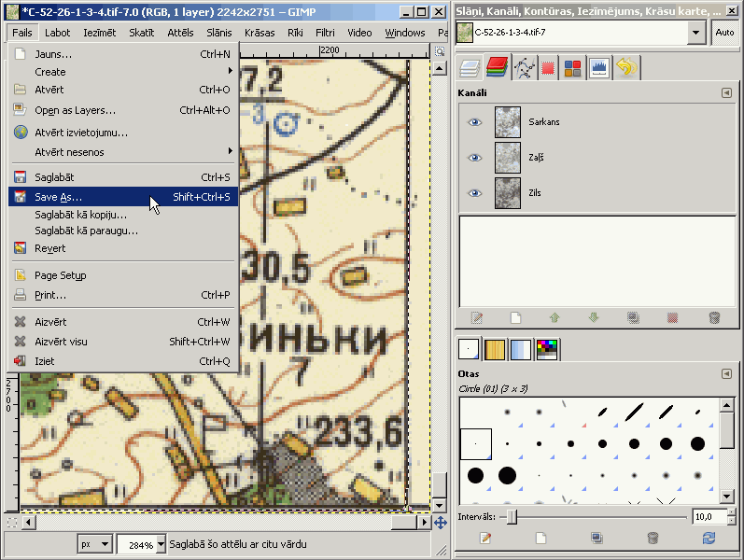Switch to the Channels tab icon

pos(497,67)
